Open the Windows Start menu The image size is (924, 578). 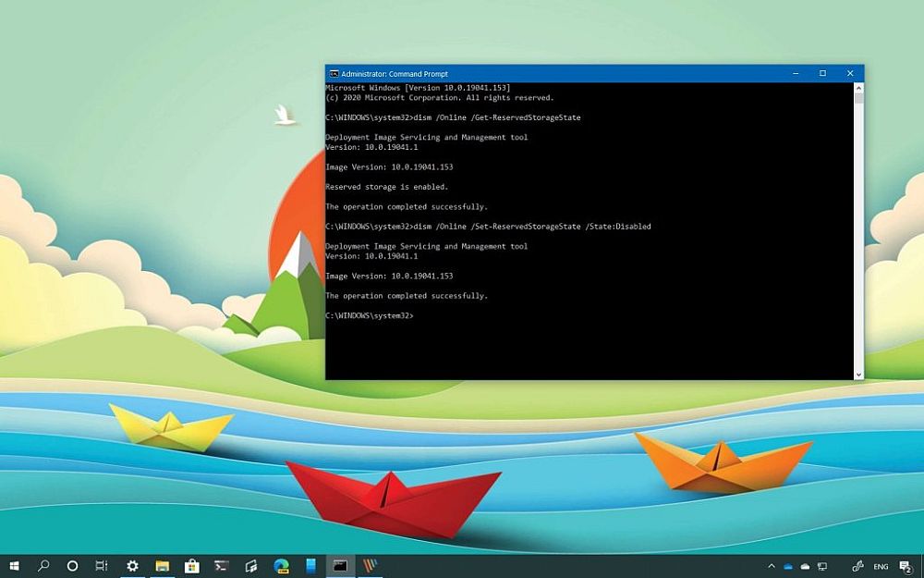coord(14,566)
